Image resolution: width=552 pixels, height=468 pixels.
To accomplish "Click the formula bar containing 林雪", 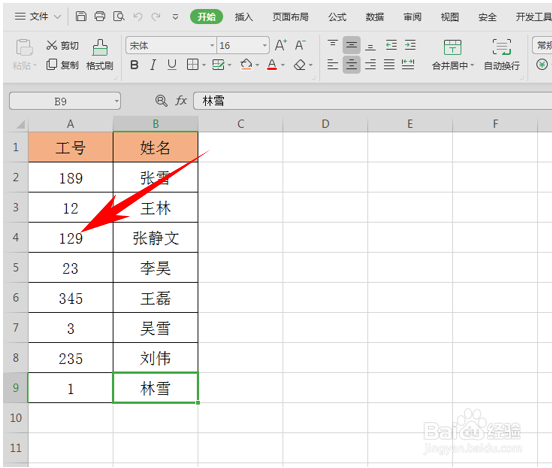I will click(x=372, y=101).
